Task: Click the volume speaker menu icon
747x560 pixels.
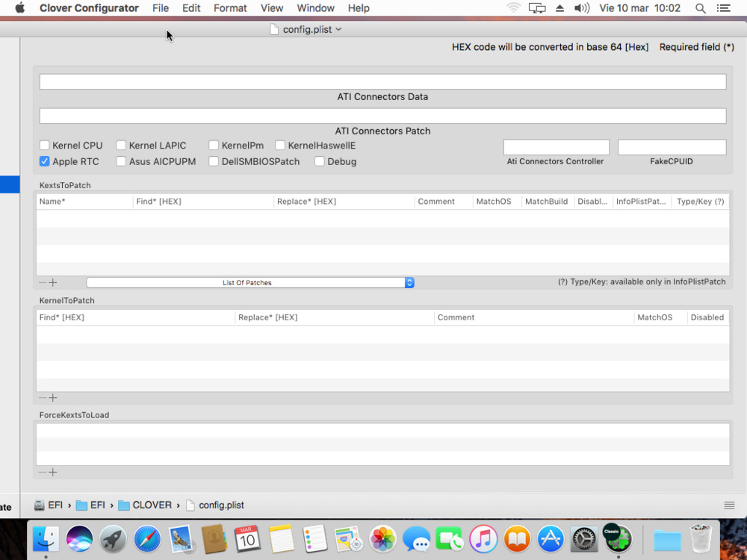Action: coord(582,8)
